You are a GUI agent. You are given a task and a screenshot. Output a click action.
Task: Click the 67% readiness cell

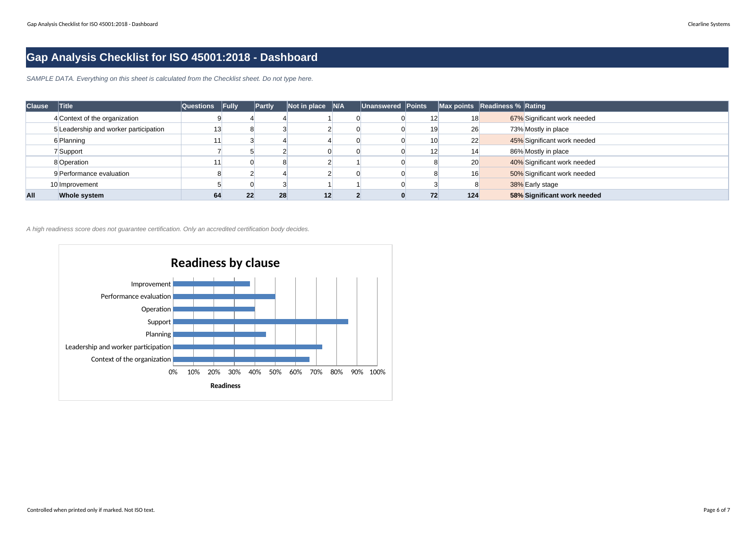click(x=502, y=118)
